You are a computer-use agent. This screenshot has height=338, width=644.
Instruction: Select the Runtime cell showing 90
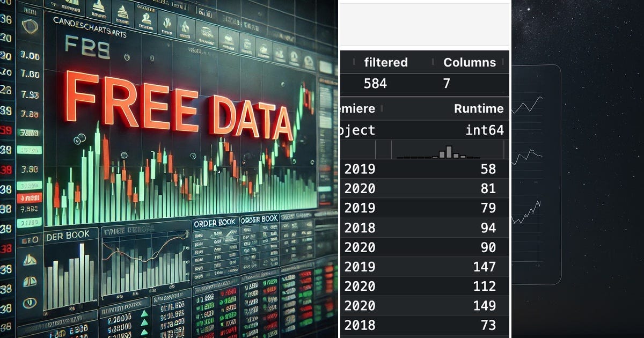click(488, 247)
